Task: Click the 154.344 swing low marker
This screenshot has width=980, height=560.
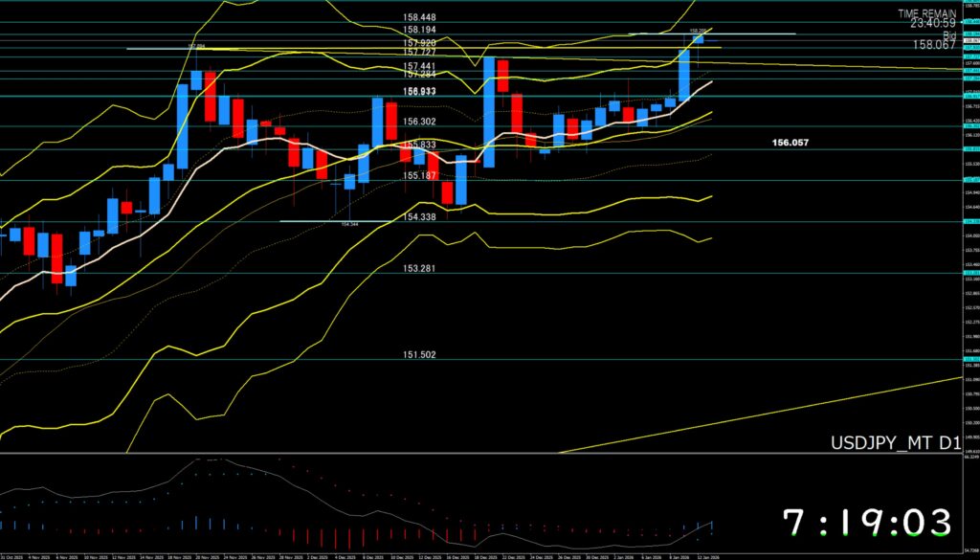Action: click(x=349, y=225)
